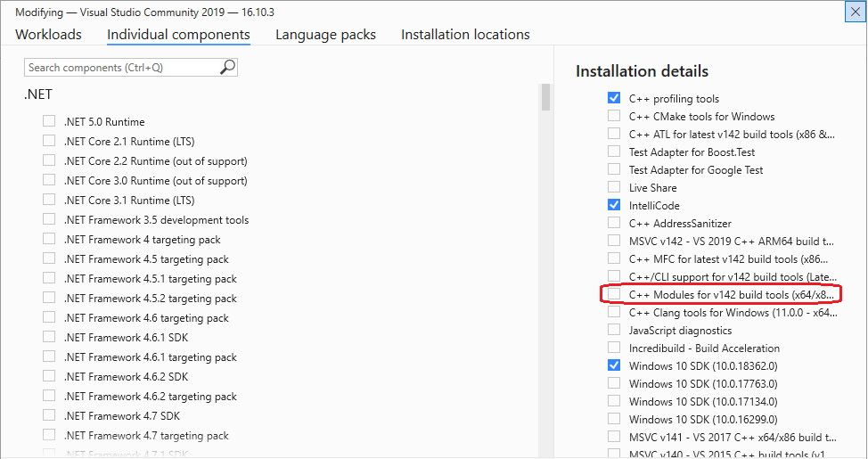Image resolution: width=868 pixels, height=459 pixels.
Task: Select .NET Framework 4.6.1 SDK checkbox
Action: 49,337
